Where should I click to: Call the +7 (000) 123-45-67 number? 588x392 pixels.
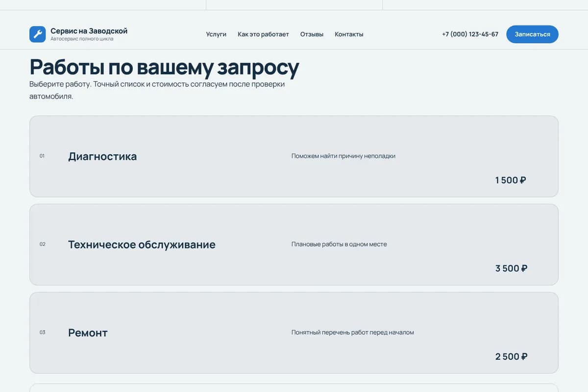(470, 34)
